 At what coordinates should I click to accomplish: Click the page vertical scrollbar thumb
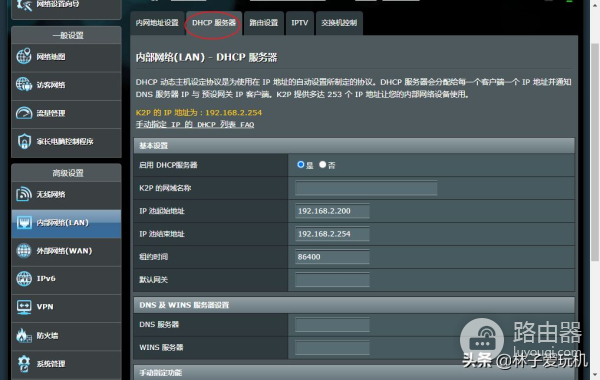coord(595,151)
